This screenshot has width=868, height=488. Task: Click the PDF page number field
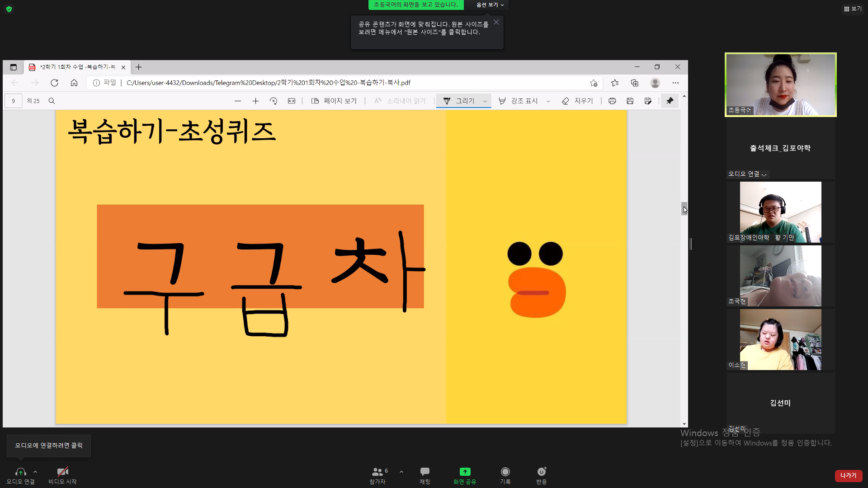coord(14,101)
